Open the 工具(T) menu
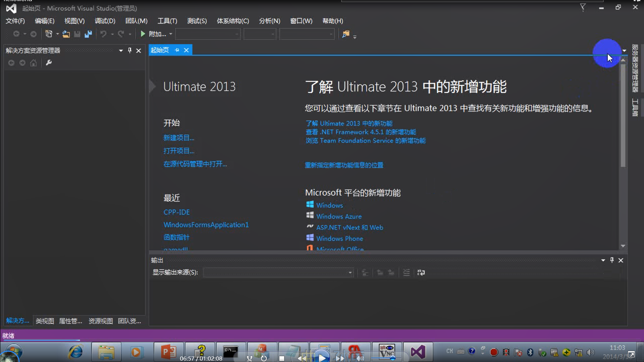Screen dimensions: 644x362 click(167, 21)
